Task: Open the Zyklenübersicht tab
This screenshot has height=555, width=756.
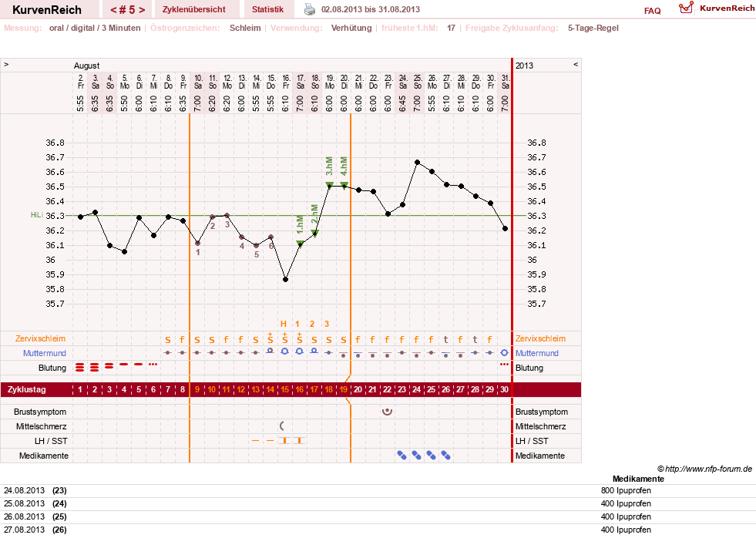Action: 194,9
